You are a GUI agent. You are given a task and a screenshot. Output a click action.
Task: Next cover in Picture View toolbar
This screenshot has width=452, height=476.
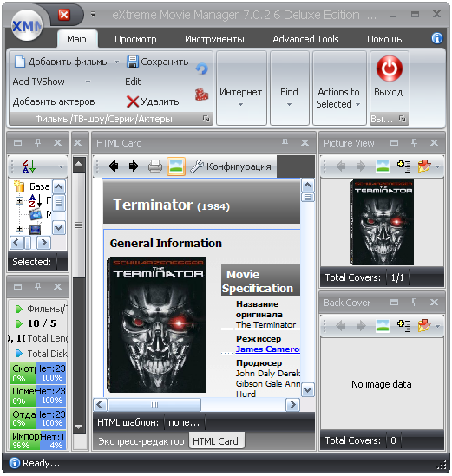click(361, 166)
